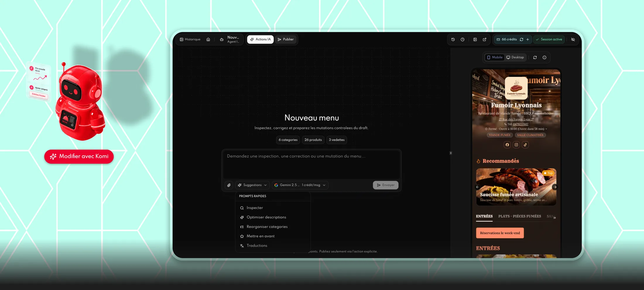The width and height of the screenshot is (644, 290).
Task: Collapse the preview panel with the panel icon
Action: click(x=475, y=39)
